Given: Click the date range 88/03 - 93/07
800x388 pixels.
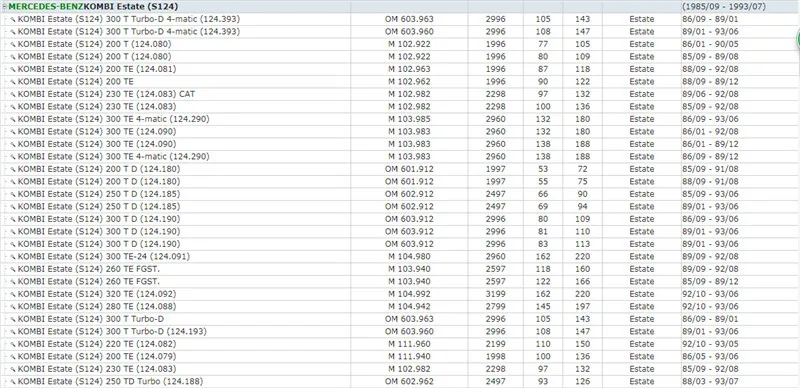Looking at the screenshot, I should click(x=710, y=381).
